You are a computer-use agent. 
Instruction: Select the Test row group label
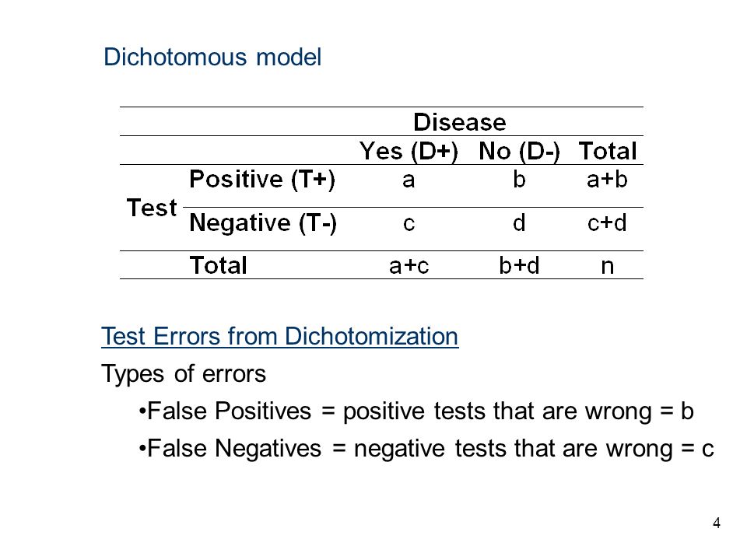coord(152,208)
